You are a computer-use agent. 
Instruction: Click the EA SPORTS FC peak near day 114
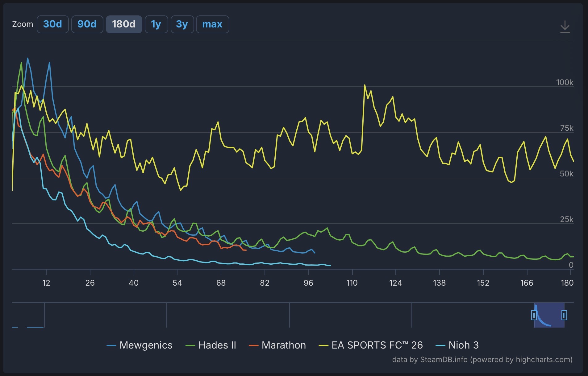(365, 85)
